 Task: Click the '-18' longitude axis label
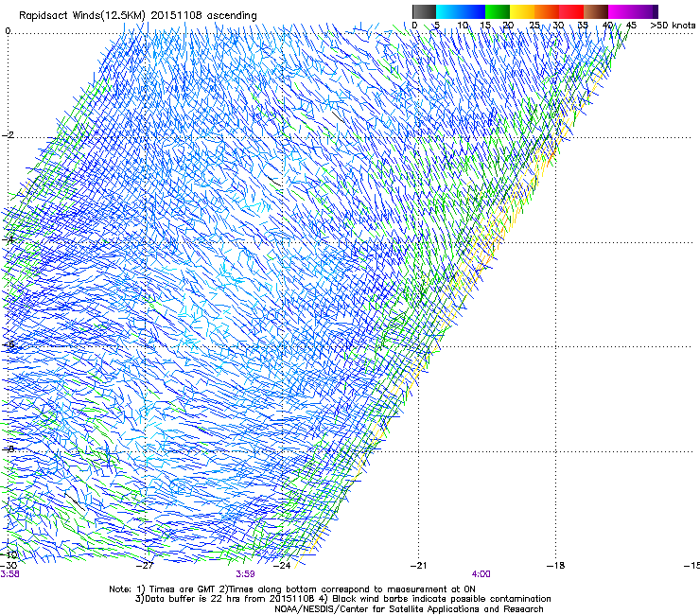[555, 566]
